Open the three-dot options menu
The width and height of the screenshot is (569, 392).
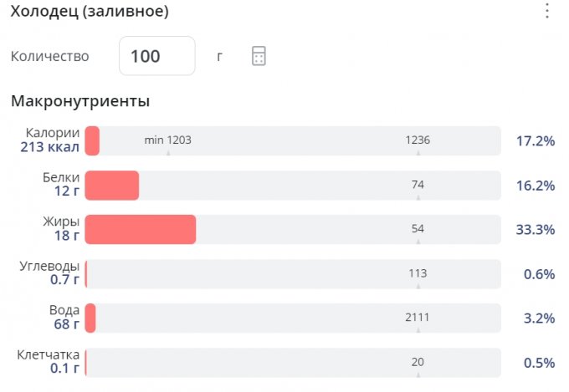point(547,11)
